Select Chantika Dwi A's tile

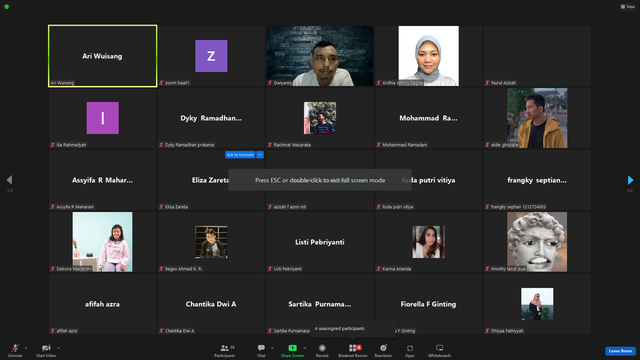coord(211,304)
